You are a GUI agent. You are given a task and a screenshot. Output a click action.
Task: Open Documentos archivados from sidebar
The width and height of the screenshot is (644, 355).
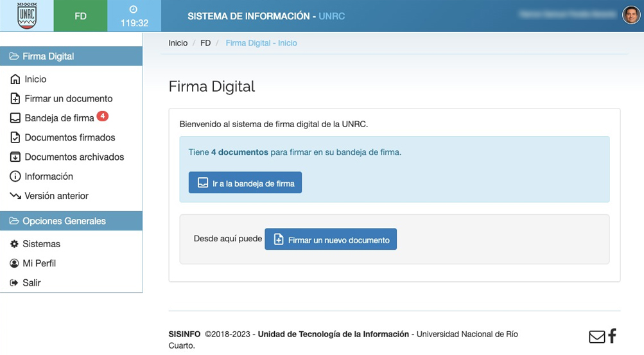pos(74,157)
